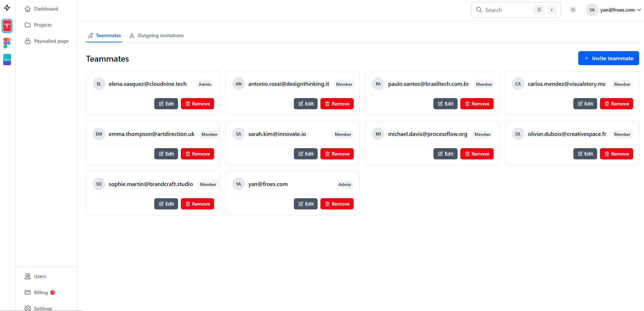Switch to the Figma workspace icon
Image resolution: width=644 pixels, height=311 pixels.
point(7,43)
